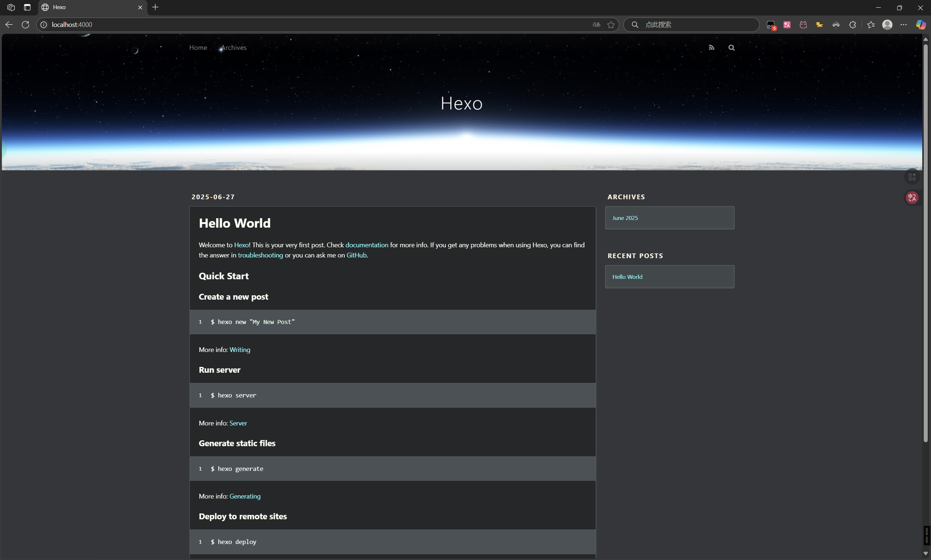Image resolution: width=931 pixels, height=560 pixels.
Task: Open the RSS feed icon
Action: pyautogui.click(x=711, y=48)
